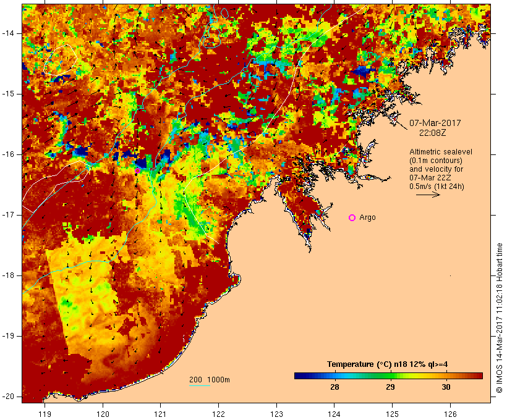Click longitude label '119'
Image resolution: width=507 pixels, height=420 pixels.
(x=45, y=414)
